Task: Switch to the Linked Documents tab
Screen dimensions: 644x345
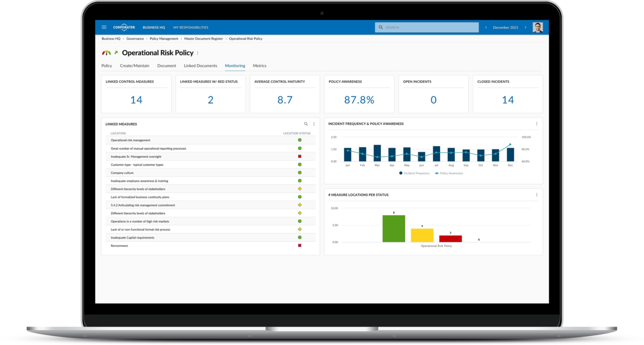Action: pyautogui.click(x=200, y=66)
